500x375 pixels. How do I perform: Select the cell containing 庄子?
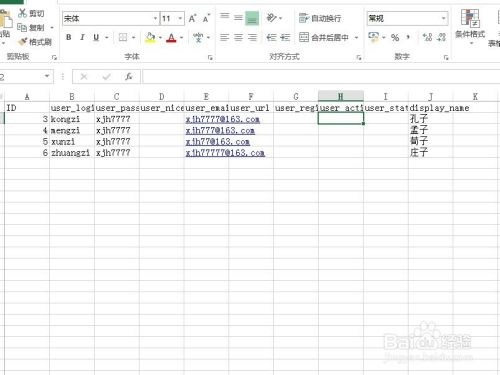tap(431, 153)
